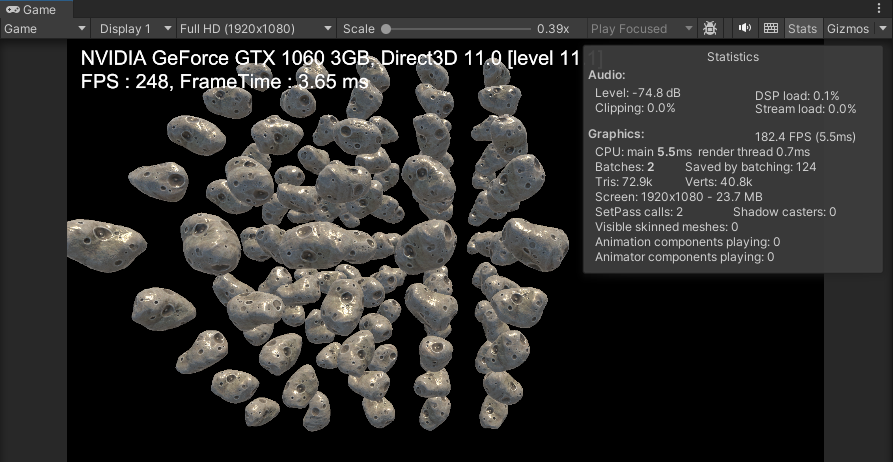Viewport: 893px width, 462px height.
Task: Click the Stream load: 0.0% text
Action: [806, 109]
